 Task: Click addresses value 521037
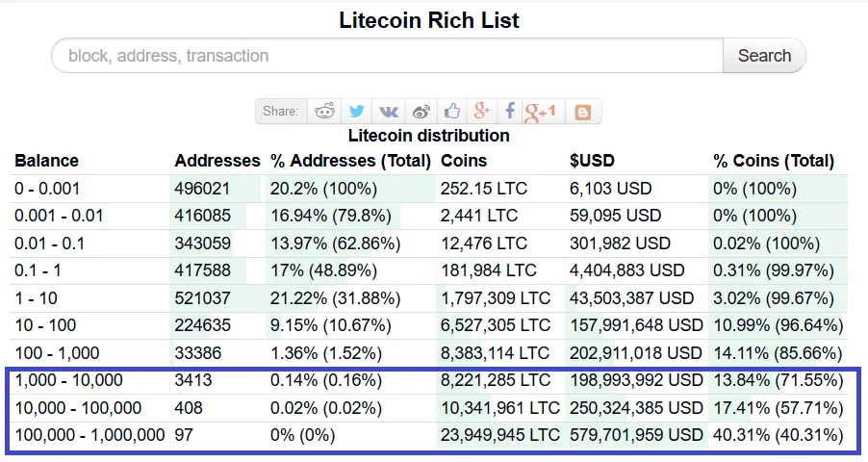tap(203, 298)
